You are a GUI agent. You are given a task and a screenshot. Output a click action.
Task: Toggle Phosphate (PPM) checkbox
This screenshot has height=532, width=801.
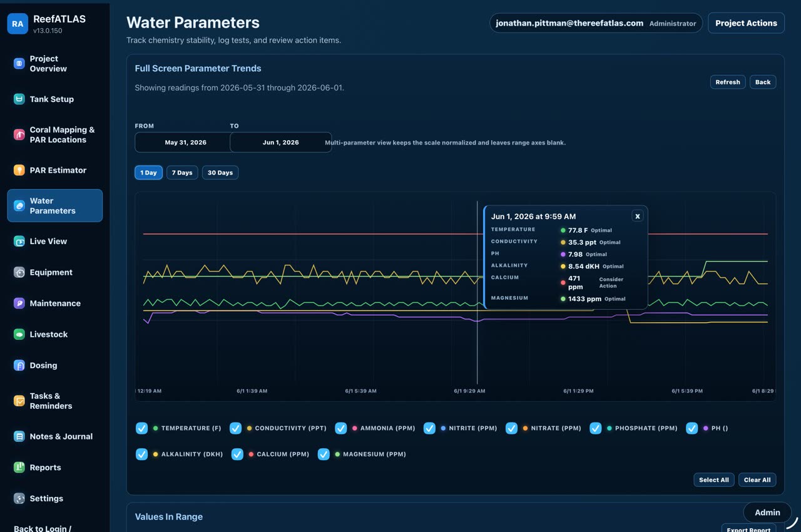tap(596, 428)
